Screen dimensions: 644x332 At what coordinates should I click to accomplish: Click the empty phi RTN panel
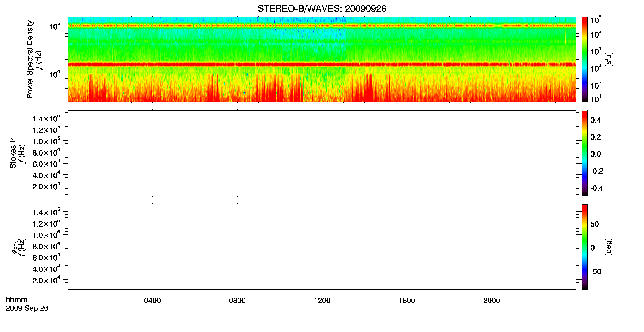[x=322, y=247]
